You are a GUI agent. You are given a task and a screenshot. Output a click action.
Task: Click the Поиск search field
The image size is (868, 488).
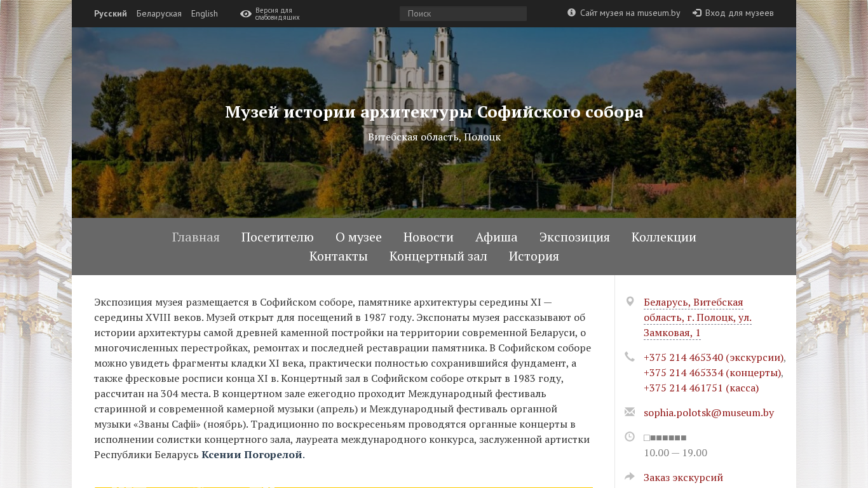463,13
